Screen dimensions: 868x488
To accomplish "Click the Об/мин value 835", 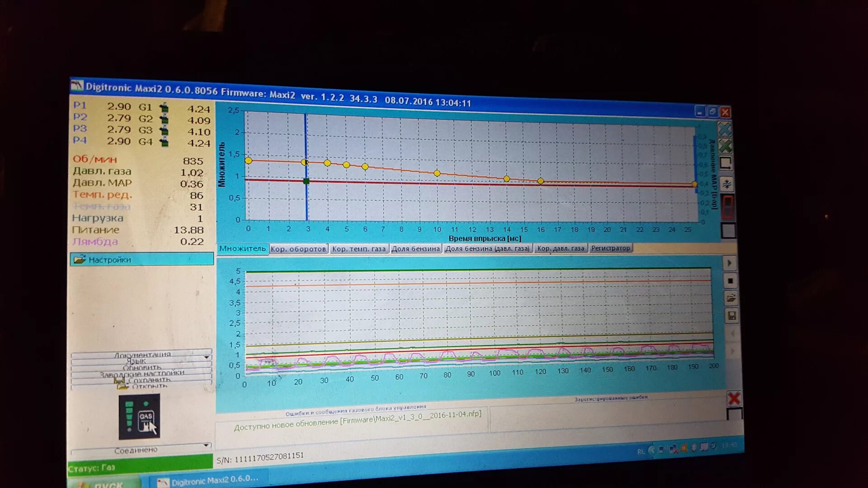I will click(x=193, y=161).
